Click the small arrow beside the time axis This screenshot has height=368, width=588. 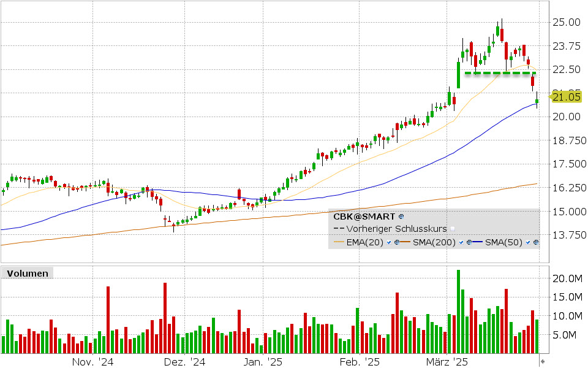pyautogui.click(x=542, y=362)
